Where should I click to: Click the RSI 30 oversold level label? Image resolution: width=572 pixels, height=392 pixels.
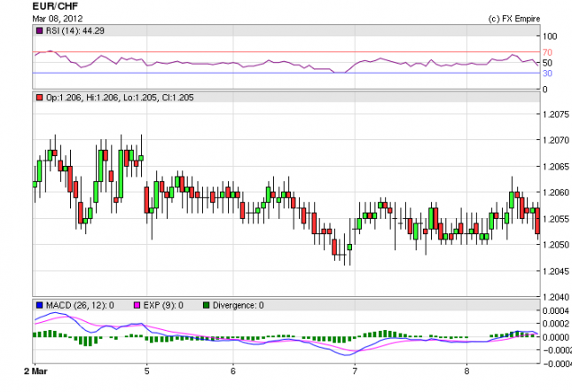pyautogui.click(x=547, y=74)
